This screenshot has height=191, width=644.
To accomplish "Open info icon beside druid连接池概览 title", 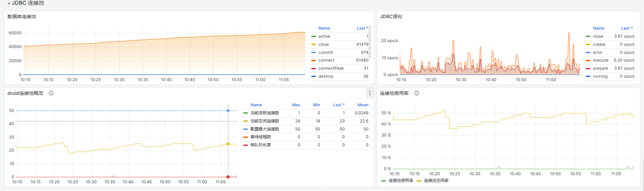I will click(51, 93).
